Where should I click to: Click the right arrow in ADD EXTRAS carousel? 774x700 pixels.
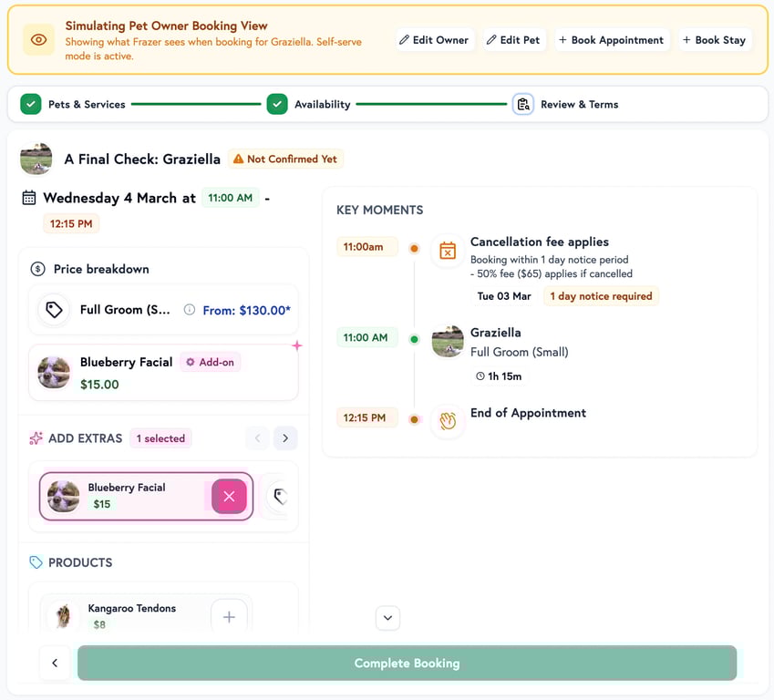(x=285, y=437)
